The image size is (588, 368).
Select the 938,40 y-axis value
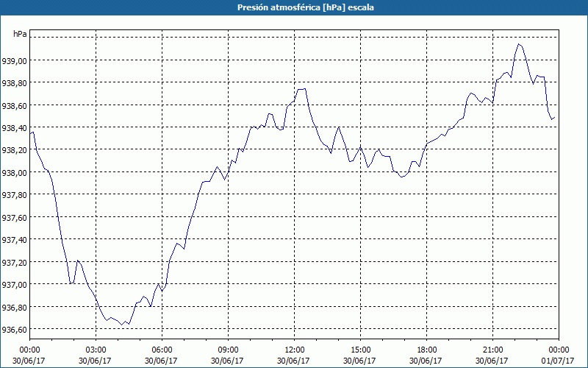click(14, 128)
